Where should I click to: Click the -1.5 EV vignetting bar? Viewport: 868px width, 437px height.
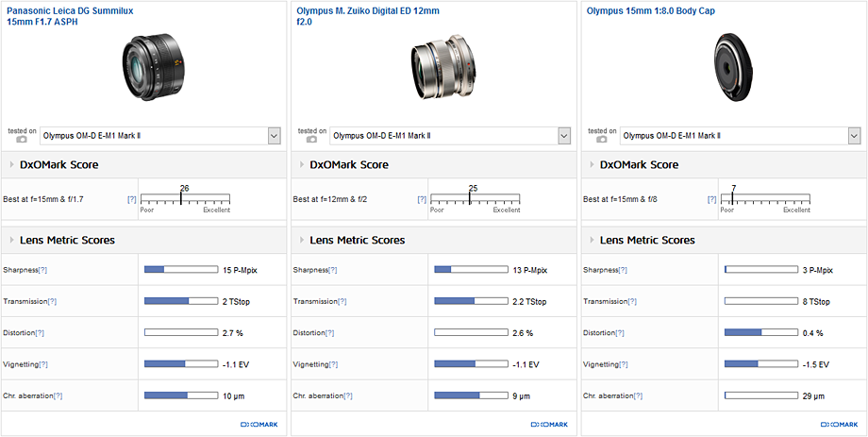pyautogui.click(x=761, y=364)
